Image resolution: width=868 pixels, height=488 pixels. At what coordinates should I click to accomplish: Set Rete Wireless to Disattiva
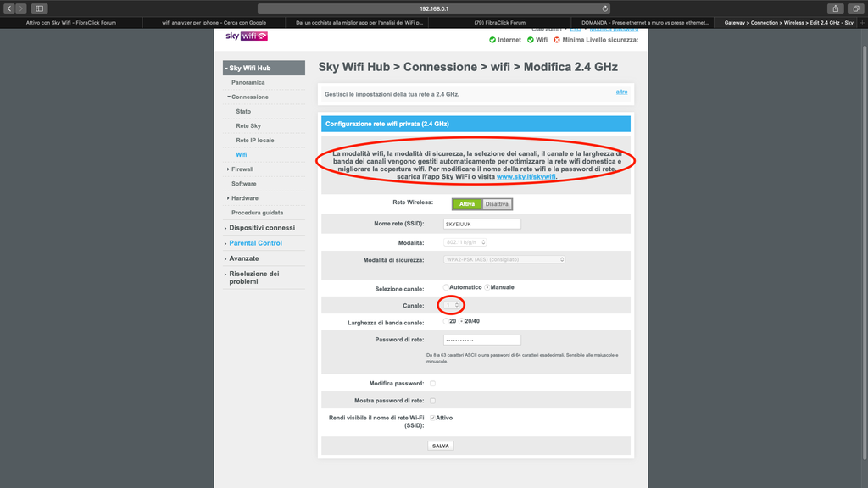(x=497, y=204)
